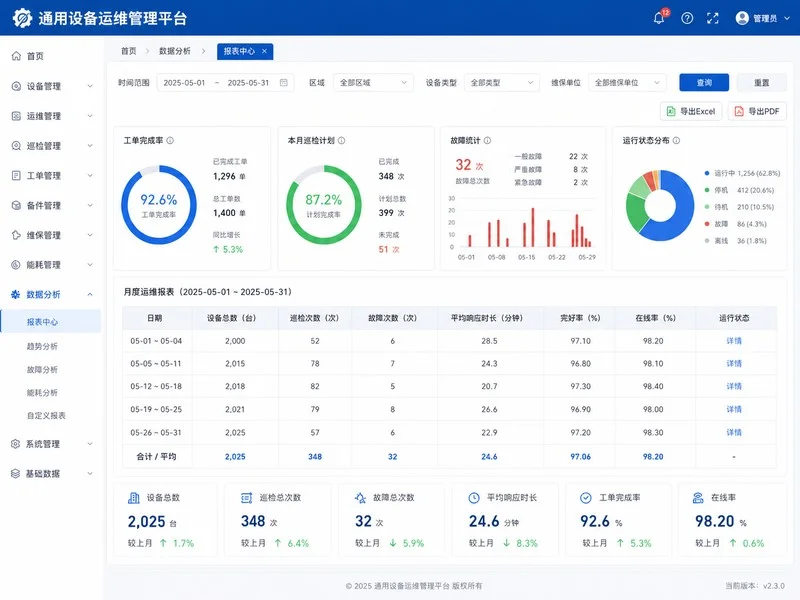Click the 92.6% 工单完成率 ring

(159, 205)
